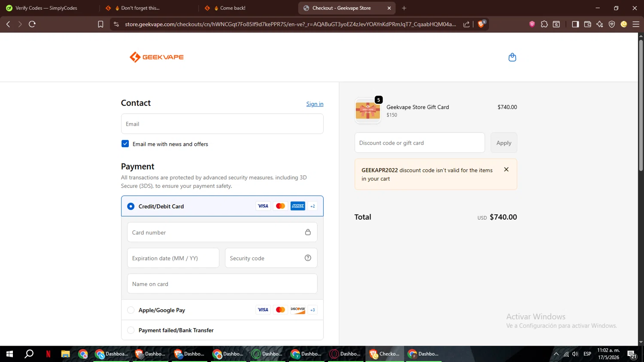Image resolution: width=644 pixels, height=362 pixels.
Task: Switch to the Checko... taskbar window
Action: click(385, 354)
